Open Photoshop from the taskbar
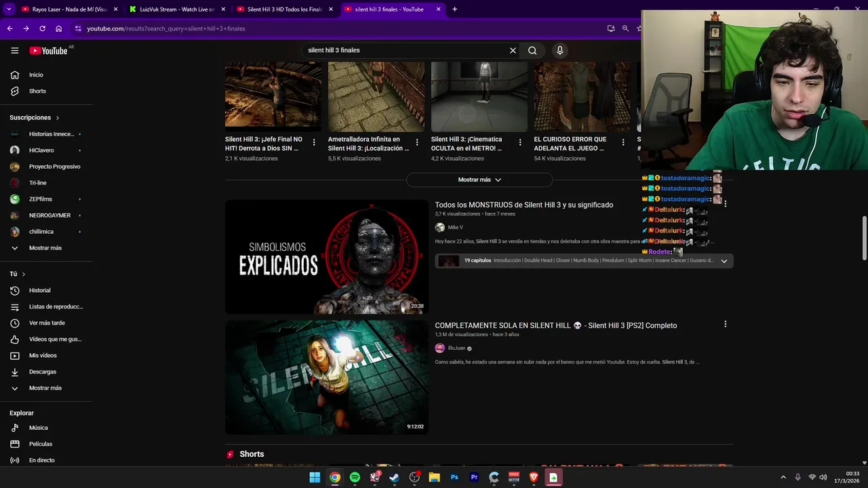868x488 pixels. [454, 477]
